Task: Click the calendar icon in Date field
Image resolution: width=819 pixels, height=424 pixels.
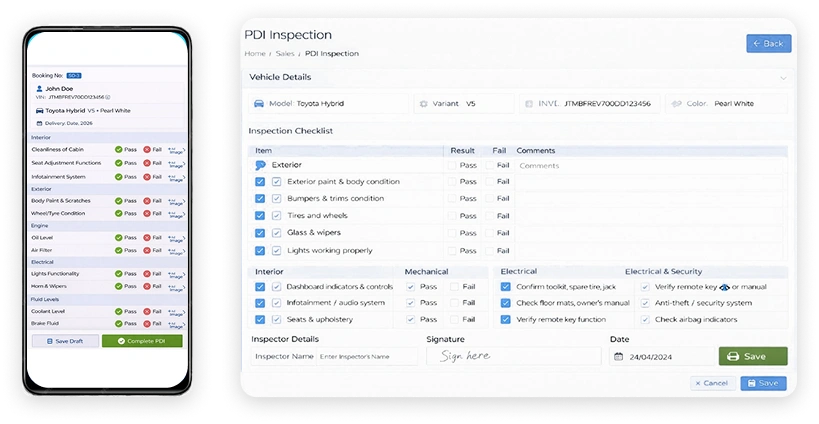Action: click(x=618, y=357)
